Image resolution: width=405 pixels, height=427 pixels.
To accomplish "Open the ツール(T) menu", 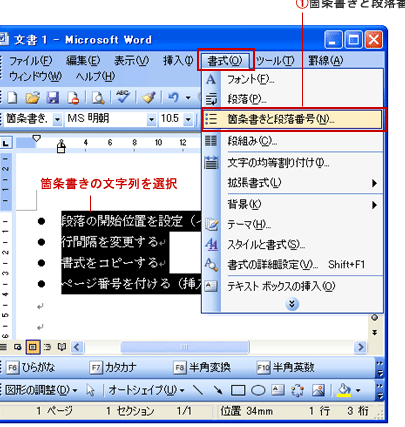I will click(x=275, y=60).
